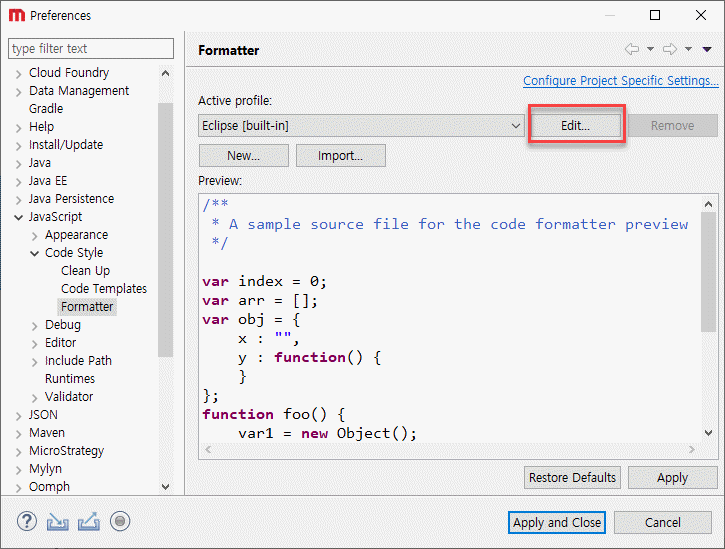Click the Import... profile button
The image size is (725, 549).
point(340,156)
